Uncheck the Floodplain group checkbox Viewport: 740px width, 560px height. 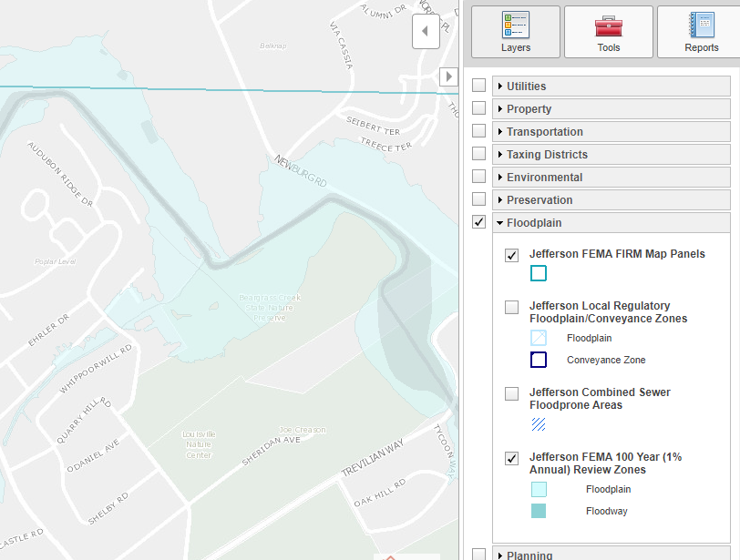click(478, 222)
